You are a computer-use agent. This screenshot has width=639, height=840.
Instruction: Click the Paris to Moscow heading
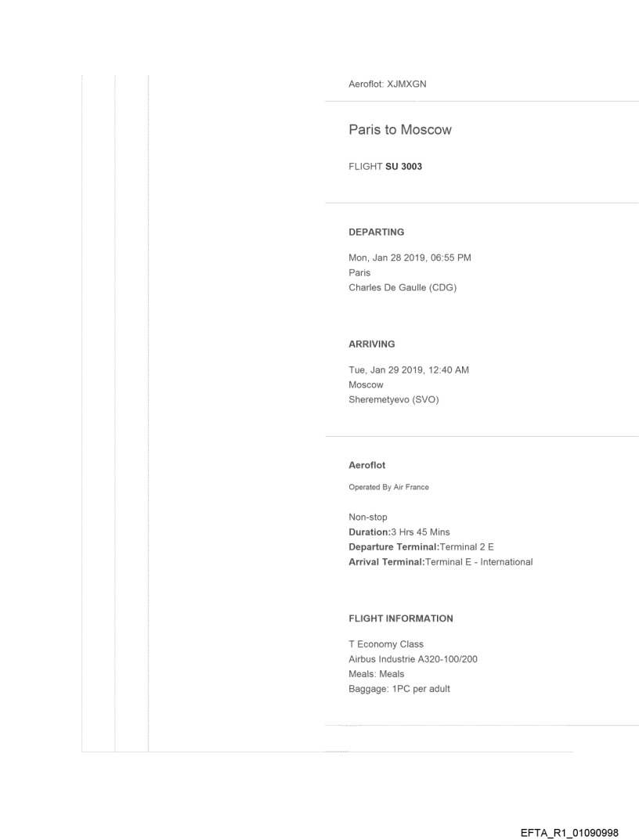click(x=399, y=130)
